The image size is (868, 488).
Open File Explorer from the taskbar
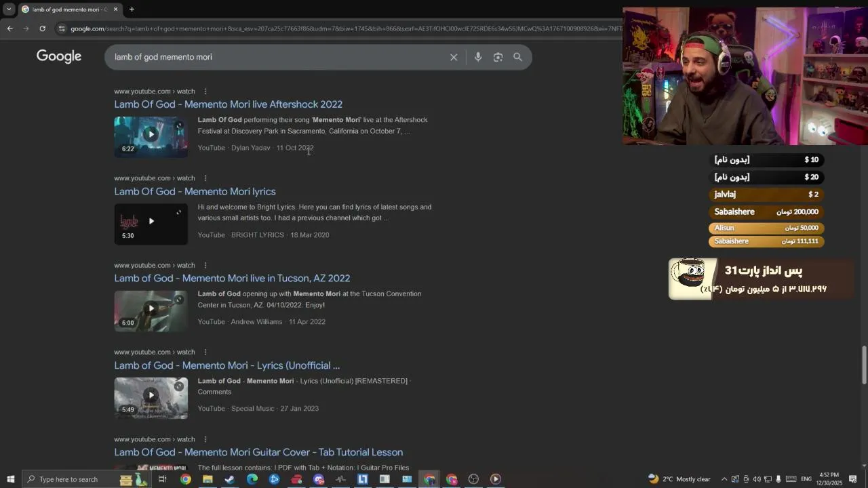pos(208,479)
